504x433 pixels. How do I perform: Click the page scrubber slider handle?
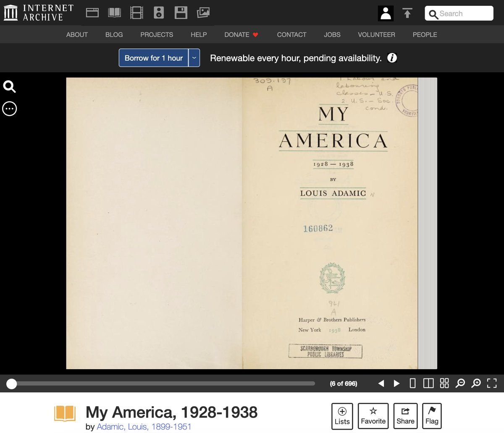click(12, 383)
